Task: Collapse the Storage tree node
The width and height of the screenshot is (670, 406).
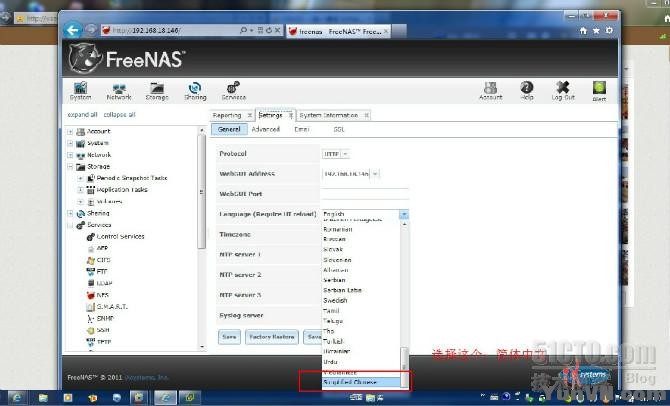Action: point(70,167)
